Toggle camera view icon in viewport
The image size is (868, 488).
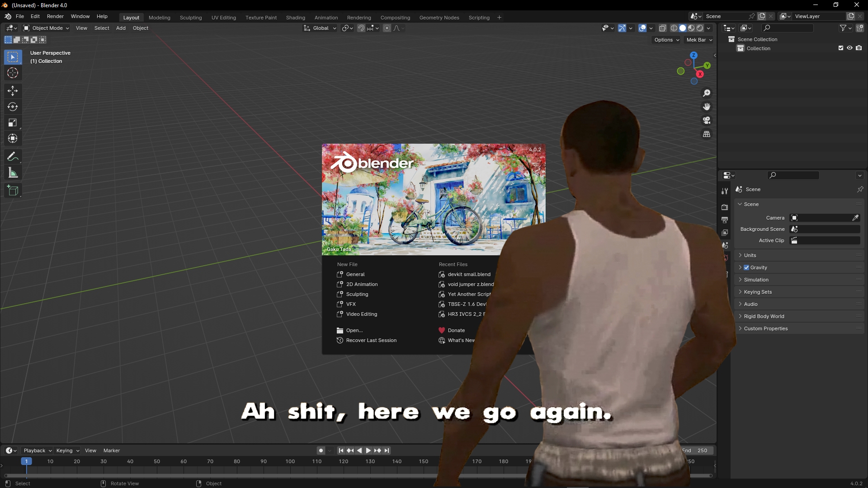pos(707,121)
